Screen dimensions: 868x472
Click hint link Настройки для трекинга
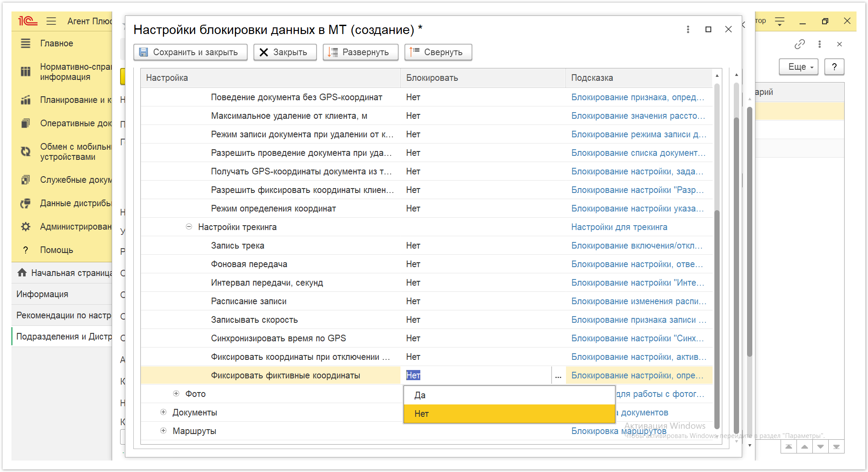click(x=619, y=227)
